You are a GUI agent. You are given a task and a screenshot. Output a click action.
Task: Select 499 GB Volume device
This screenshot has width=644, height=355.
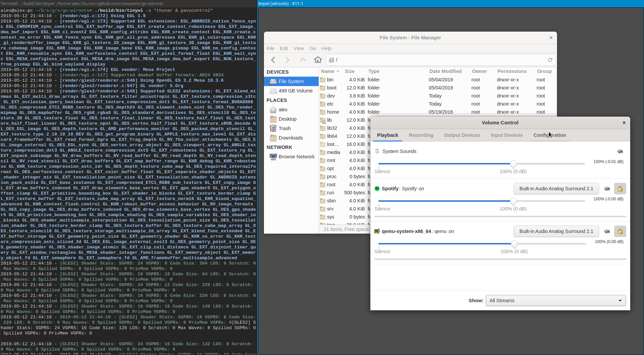[291, 91]
